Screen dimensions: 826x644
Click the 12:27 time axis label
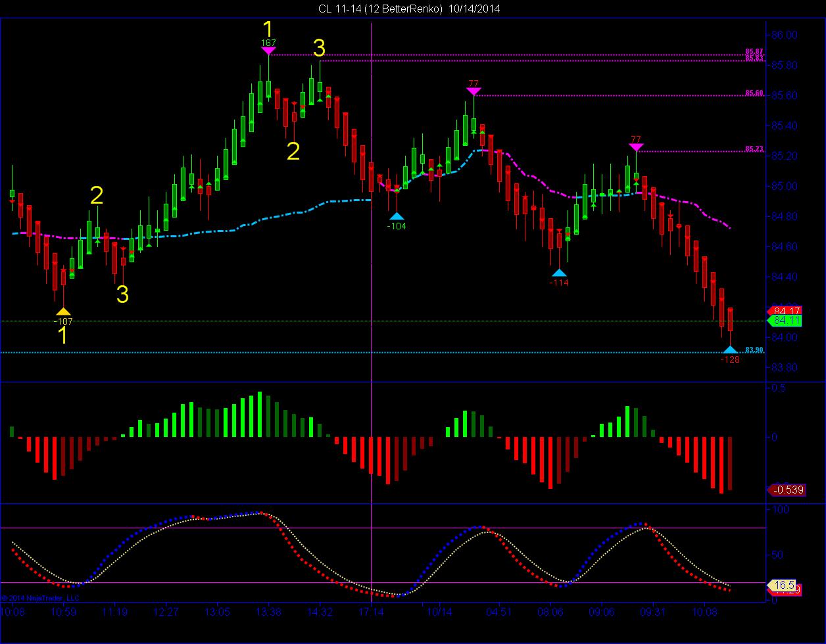[x=166, y=612]
